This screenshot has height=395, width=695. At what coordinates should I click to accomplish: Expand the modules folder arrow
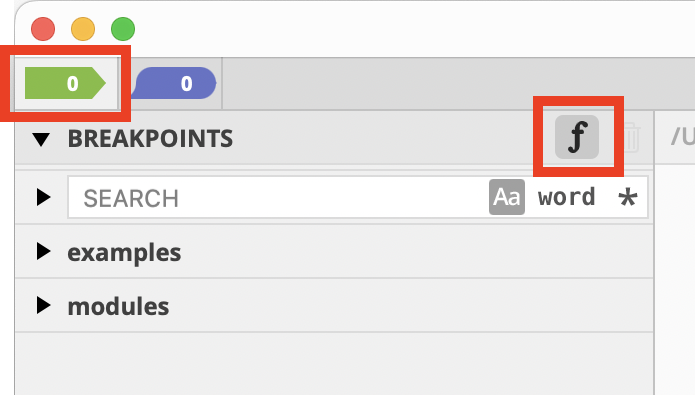[43, 305]
